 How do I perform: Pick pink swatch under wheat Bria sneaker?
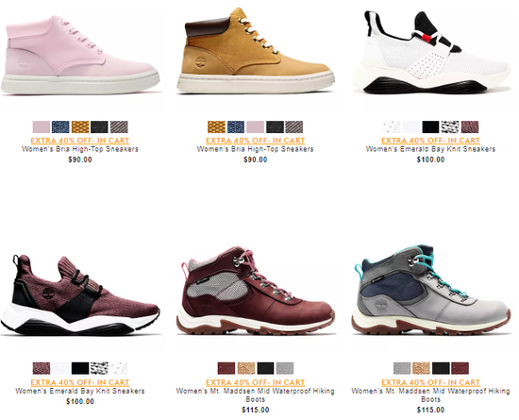(255, 127)
